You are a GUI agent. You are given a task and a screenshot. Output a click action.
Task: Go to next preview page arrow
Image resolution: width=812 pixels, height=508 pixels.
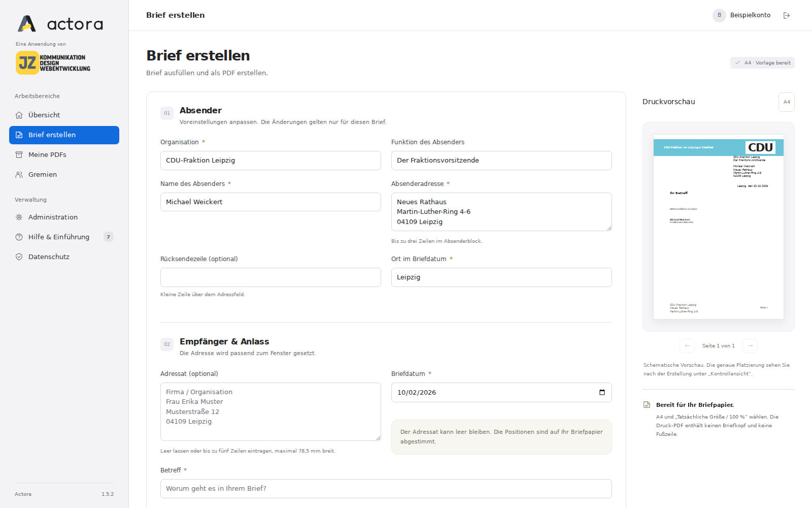(x=750, y=346)
